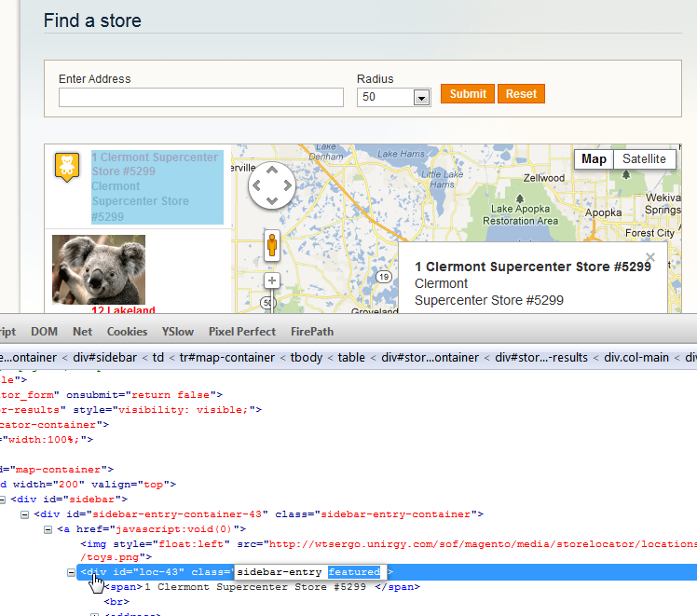Image resolution: width=697 pixels, height=616 pixels.
Task: Switch map view to Map
Action: click(x=594, y=159)
